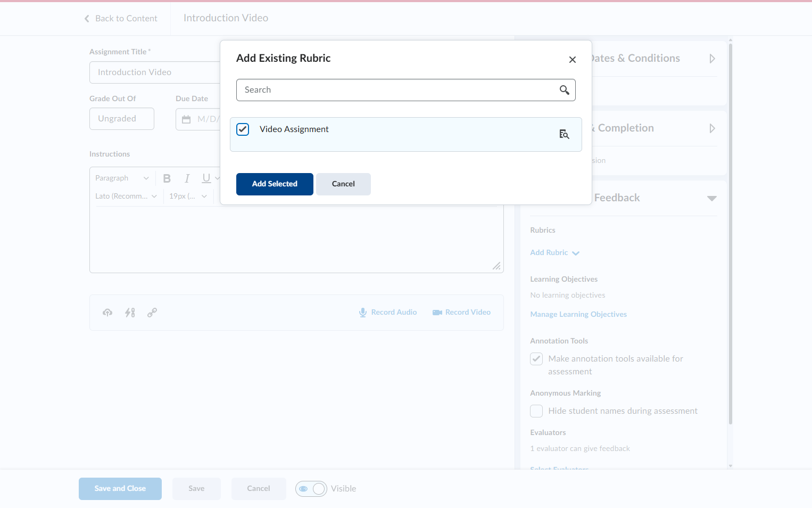This screenshot has width=812, height=508.
Task: Expand the Completion panel
Action: [x=712, y=128]
